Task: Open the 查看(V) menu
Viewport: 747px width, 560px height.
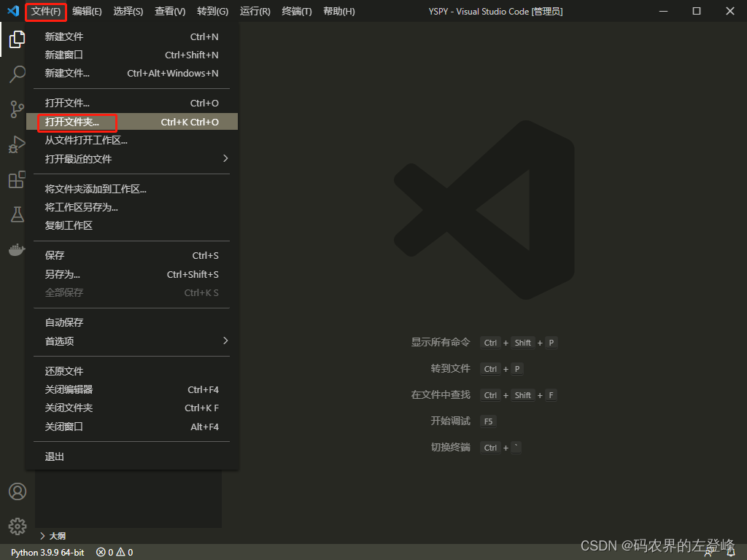Action: pos(170,11)
